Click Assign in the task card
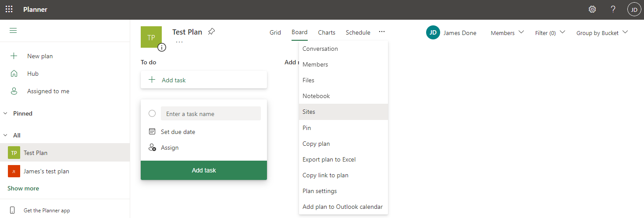This screenshot has height=218, width=644. pos(170,148)
